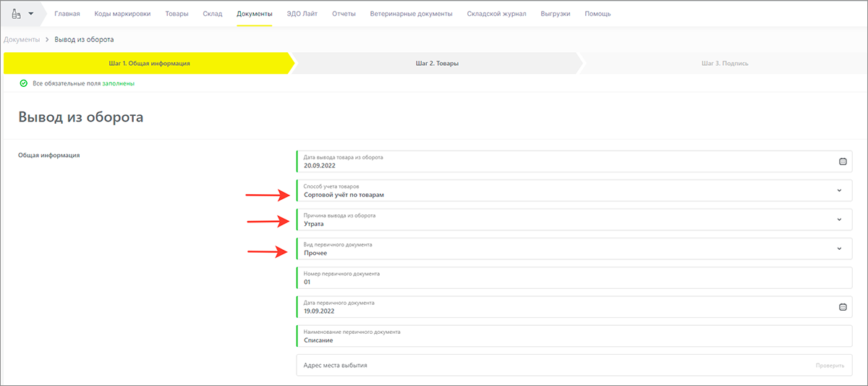Select Шаг 1. Общая информация step
Screen dimensions: 868x386
[x=148, y=63]
